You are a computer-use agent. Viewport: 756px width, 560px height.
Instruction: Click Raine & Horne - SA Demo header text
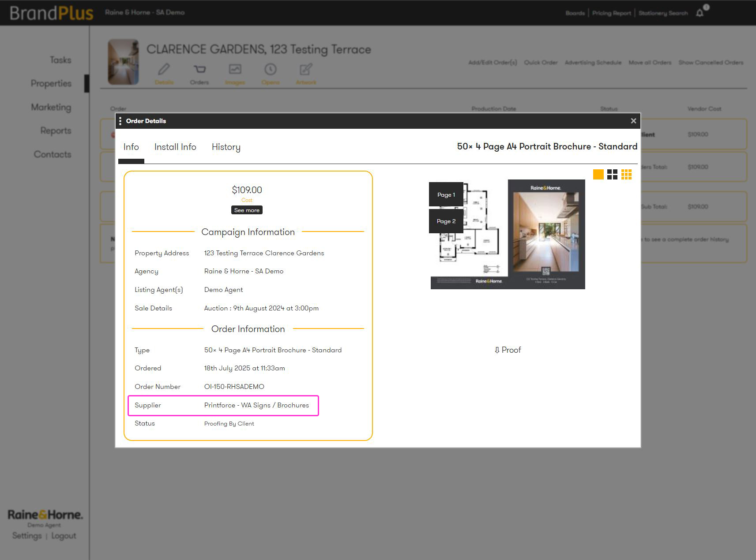coord(145,12)
